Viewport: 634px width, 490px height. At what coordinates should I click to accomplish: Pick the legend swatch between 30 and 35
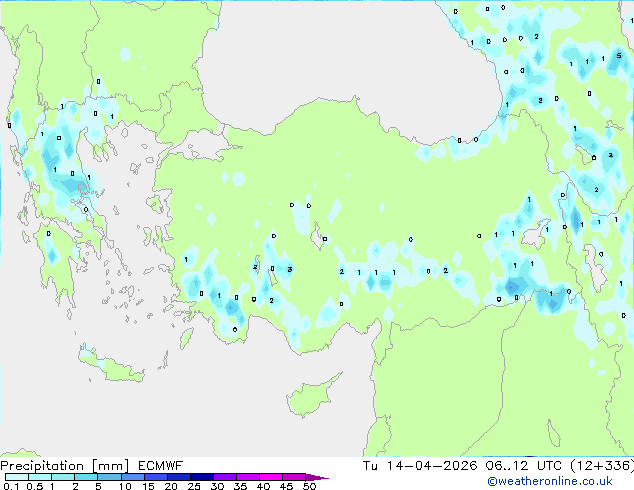pos(228,477)
